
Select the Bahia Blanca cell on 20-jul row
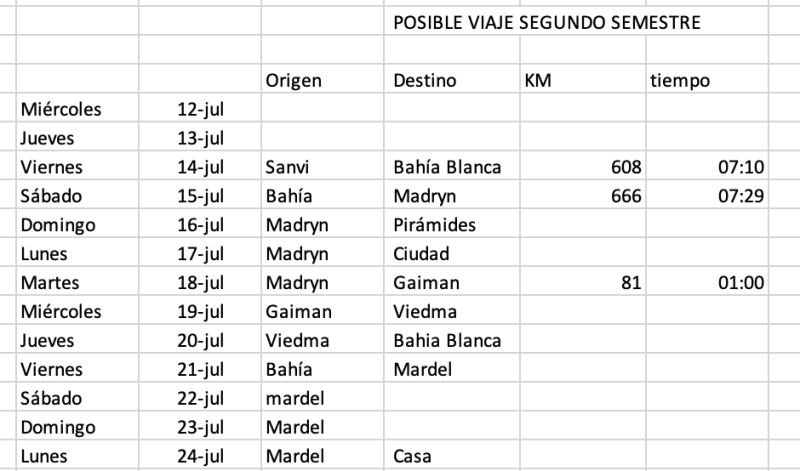(x=452, y=340)
